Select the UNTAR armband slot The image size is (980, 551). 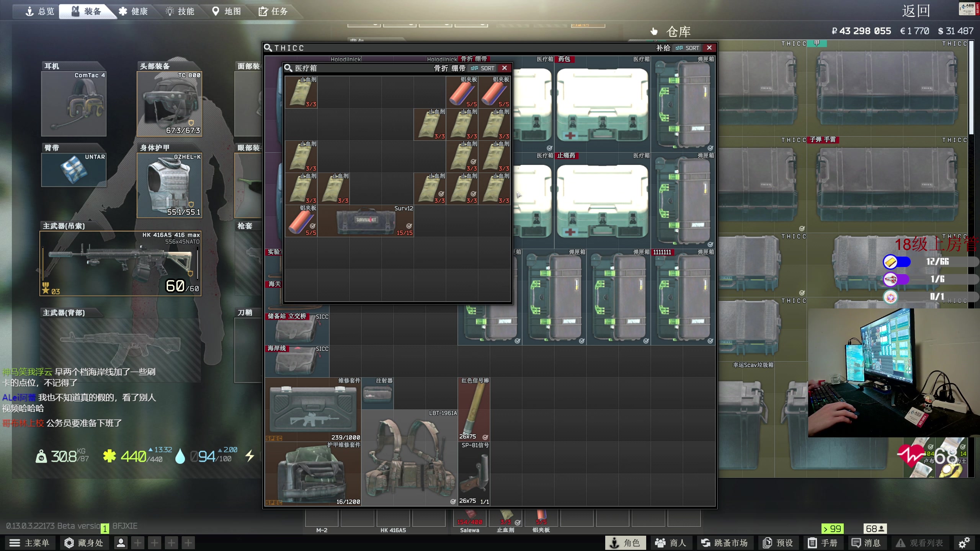click(73, 170)
